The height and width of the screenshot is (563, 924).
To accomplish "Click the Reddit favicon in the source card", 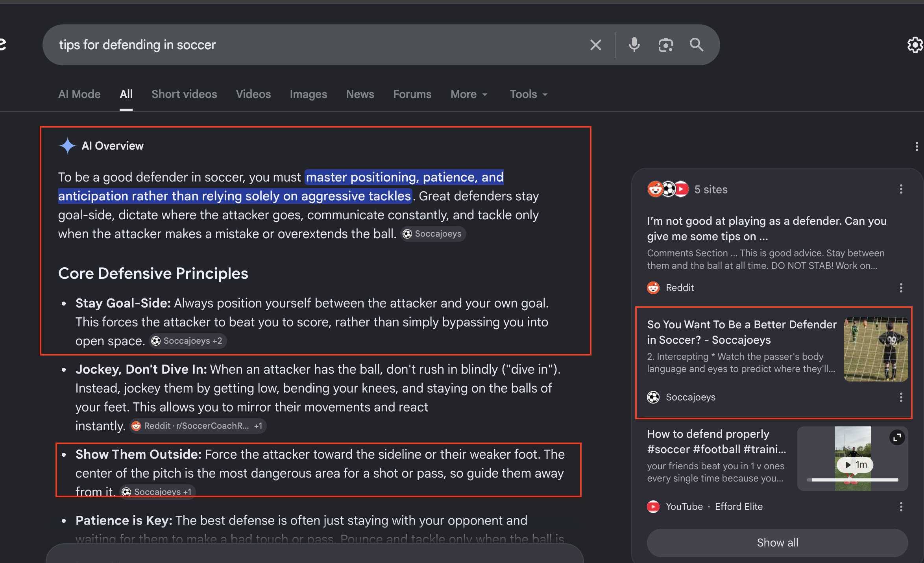I will click(x=653, y=288).
